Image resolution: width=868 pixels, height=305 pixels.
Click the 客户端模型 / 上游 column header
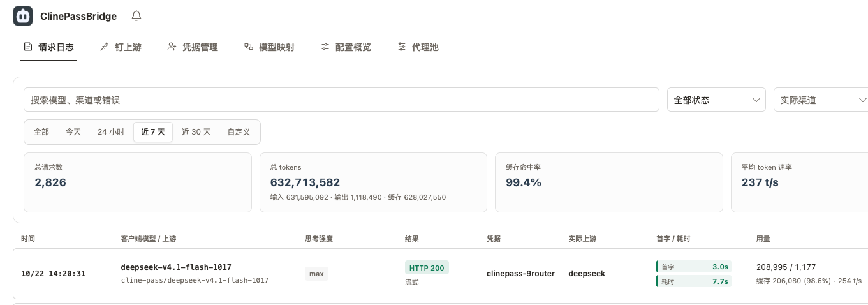click(x=149, y=239)
